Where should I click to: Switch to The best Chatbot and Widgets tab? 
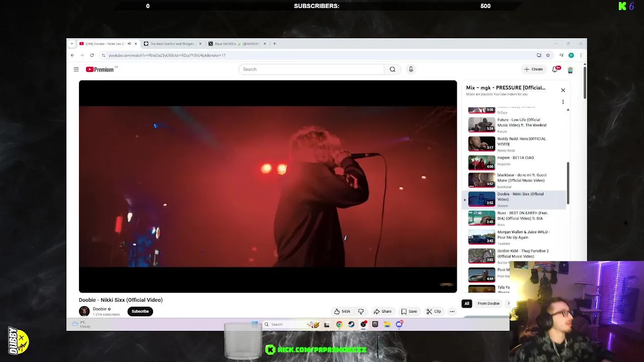[x=172, y=44]
